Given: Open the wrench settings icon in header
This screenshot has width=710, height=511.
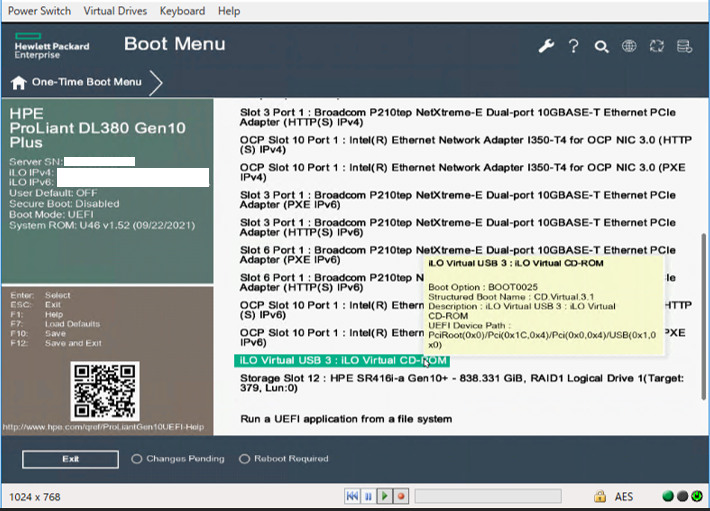Looking at the screenshot, I should tap(546, 46).
